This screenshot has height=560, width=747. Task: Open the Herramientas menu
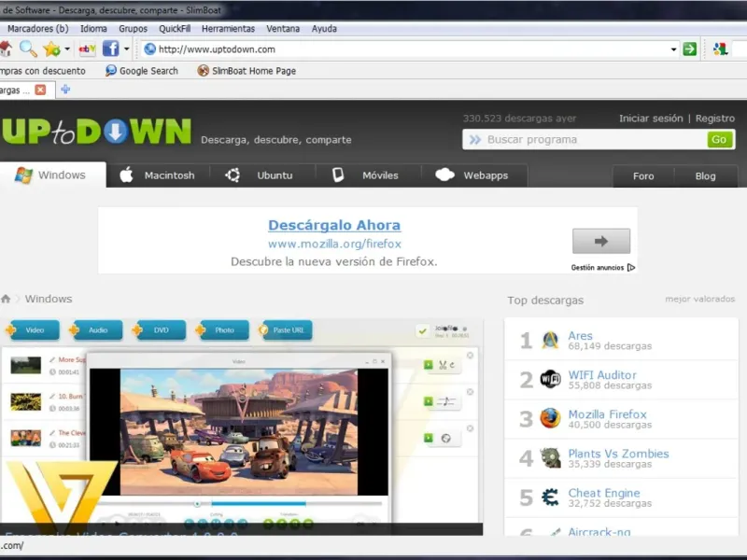228,29
